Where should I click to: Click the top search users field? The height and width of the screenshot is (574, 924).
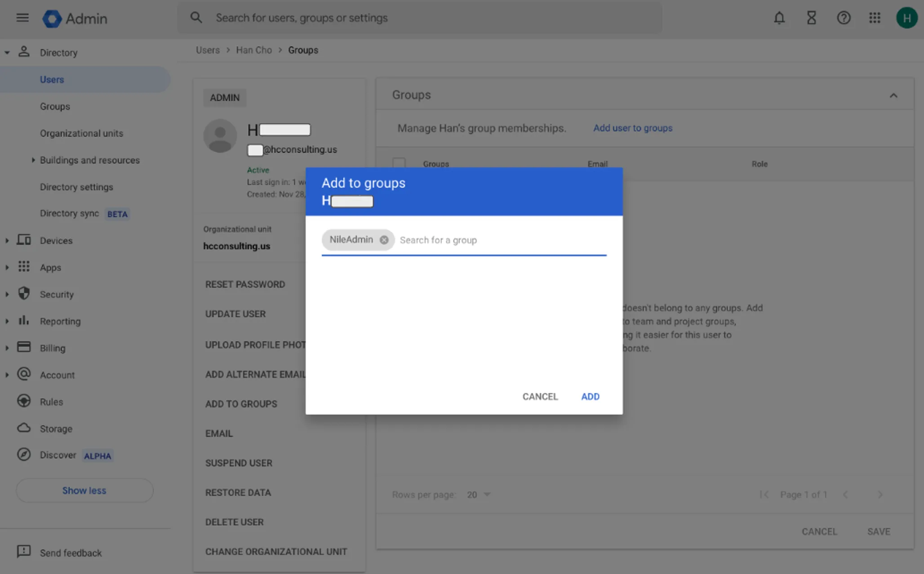tap(419, 18)
